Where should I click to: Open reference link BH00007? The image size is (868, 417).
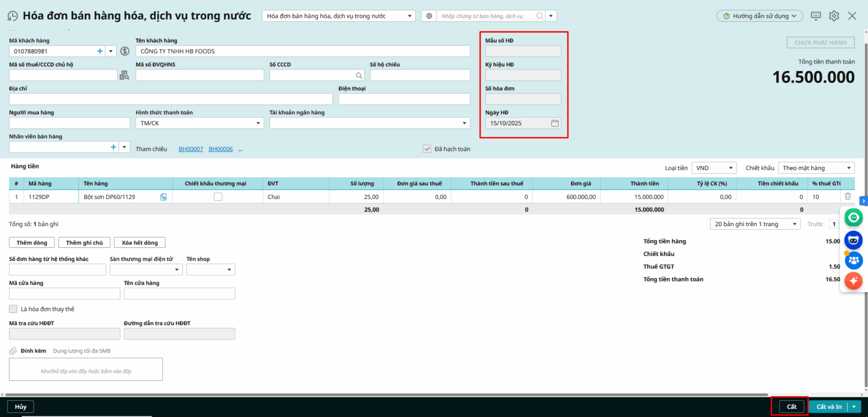pos(191,149)
